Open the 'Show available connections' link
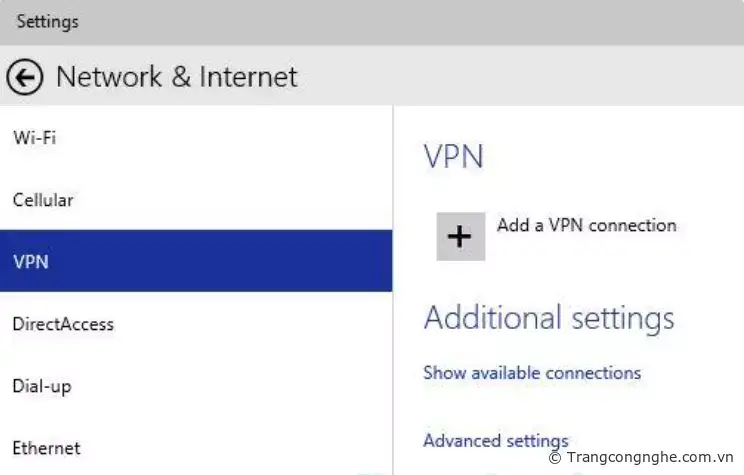Viewport: 744px width, 475px height. pyautogui.click(x=532, y=373)
